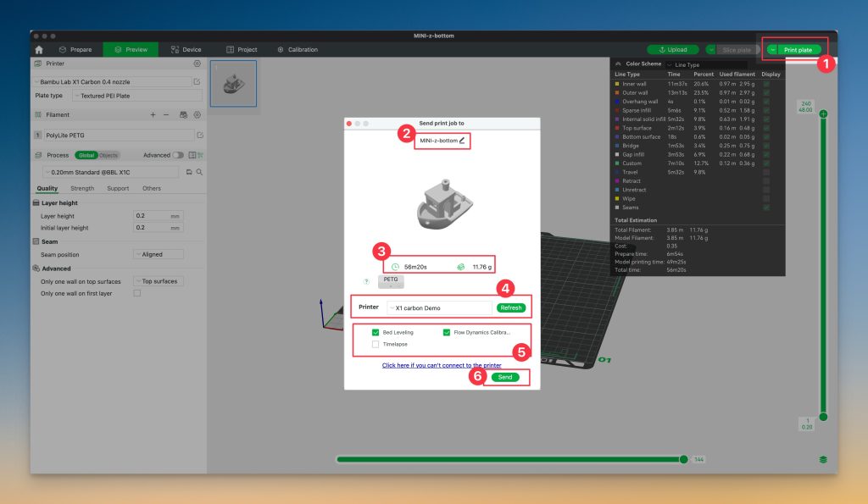Enable the Timelapse checkbox
868x504 pixels.
[x=376, y=345]
